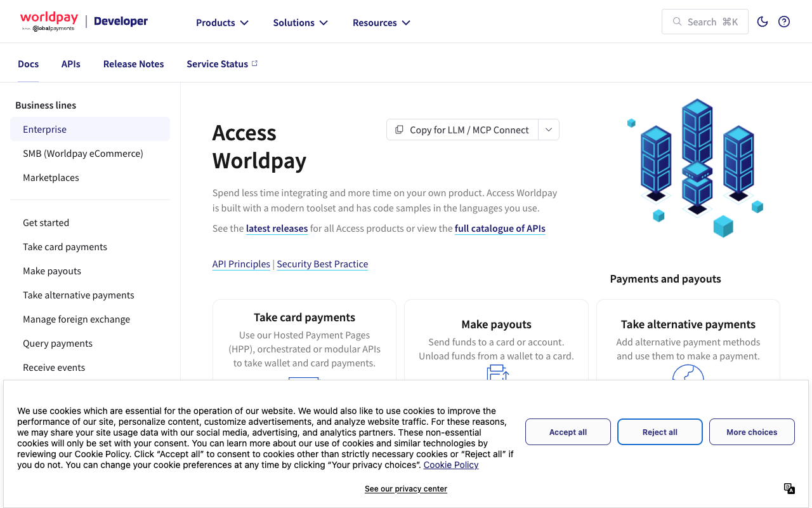Expand the Solutions dropdown menu
Screen dimensions: 812x508
[300, 22]
